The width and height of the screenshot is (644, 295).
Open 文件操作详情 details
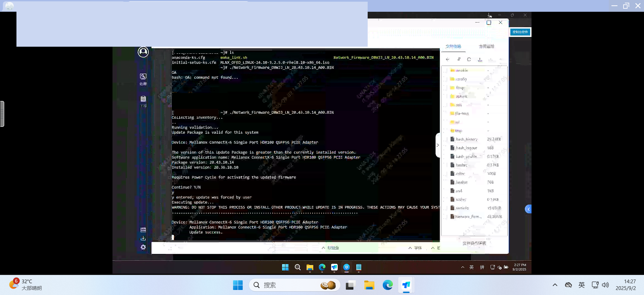tap(474, 243)
